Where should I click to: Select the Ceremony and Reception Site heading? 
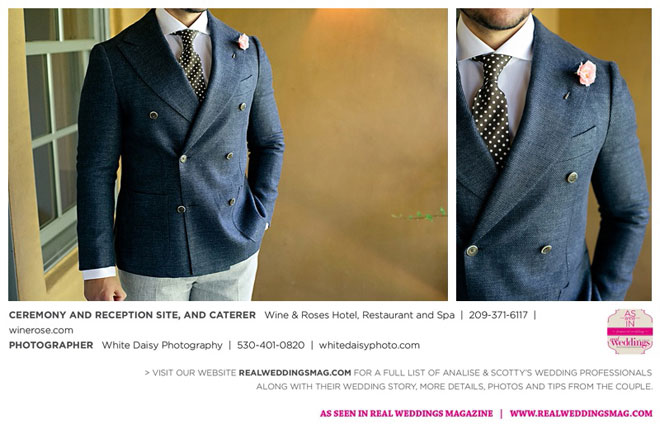pos(132,315)
